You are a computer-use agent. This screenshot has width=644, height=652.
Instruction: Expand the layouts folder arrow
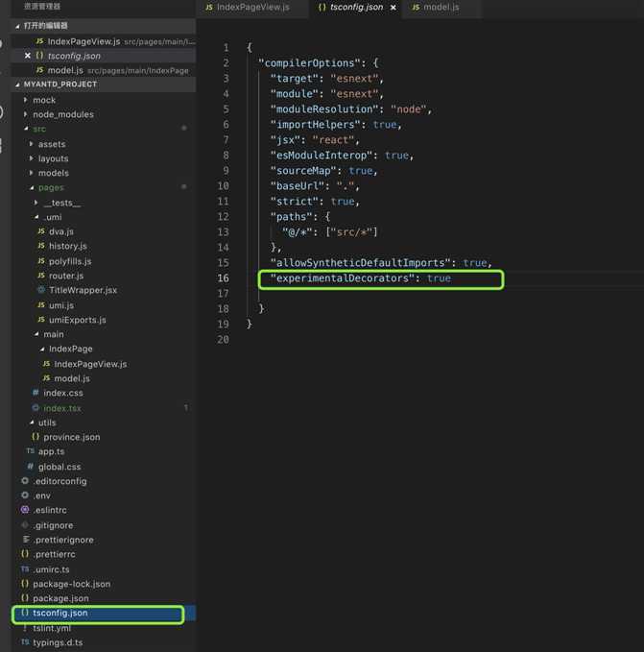pyautogui.click(x=31, y=158)
